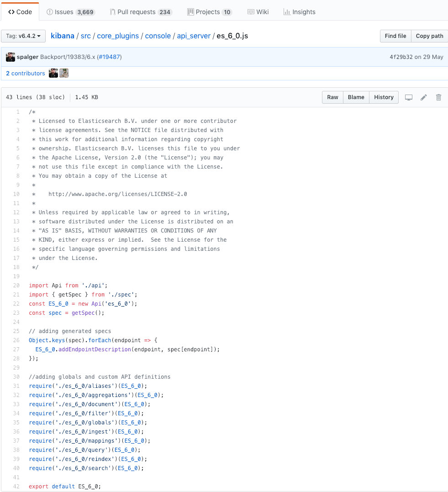
Task: Click the Copy path button
Action: tap(429, 36)
